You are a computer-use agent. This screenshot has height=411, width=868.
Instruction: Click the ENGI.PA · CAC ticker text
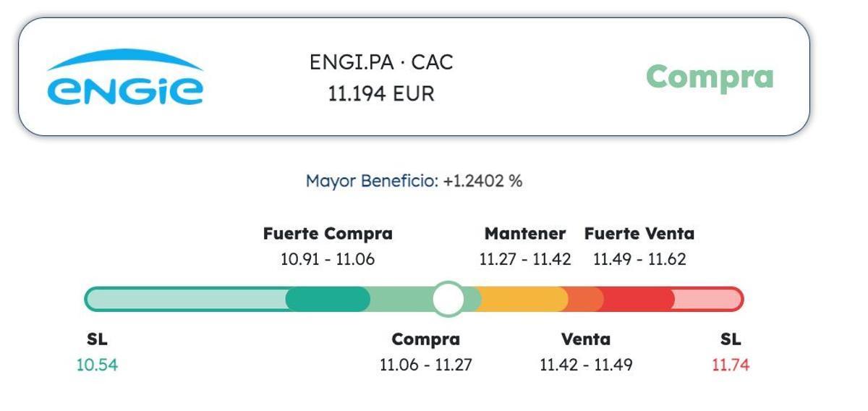pyautogui.click(x=381, y=62)
